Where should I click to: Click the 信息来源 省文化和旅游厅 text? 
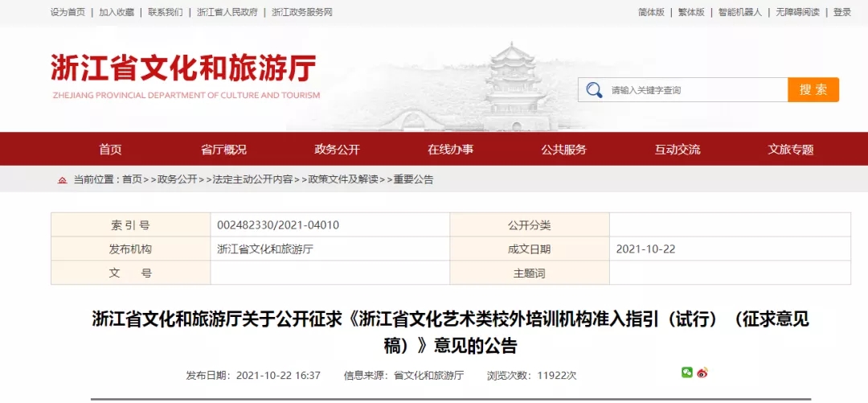point(403,376)
